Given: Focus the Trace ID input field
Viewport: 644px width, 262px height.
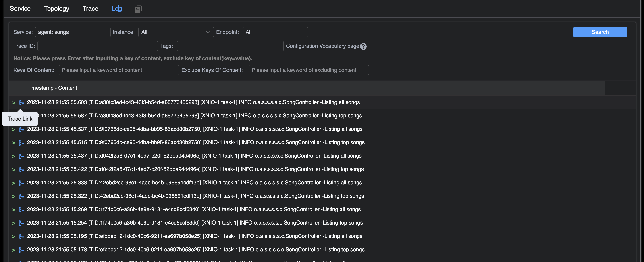Looking at the screenshot, I should tap(98, 46).
